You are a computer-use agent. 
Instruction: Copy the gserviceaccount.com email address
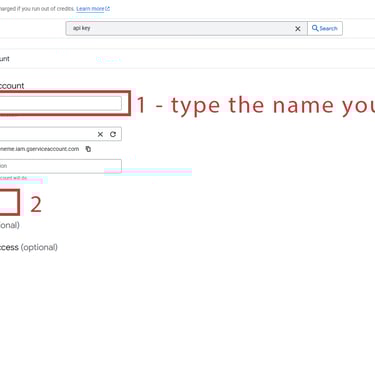pyautogui.click(x=88, y=149)
